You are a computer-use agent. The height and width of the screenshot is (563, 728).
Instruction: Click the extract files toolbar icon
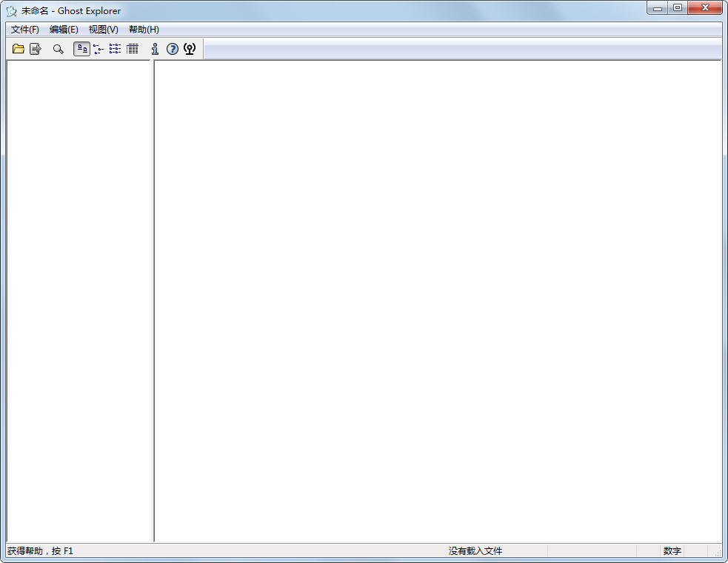36,49
